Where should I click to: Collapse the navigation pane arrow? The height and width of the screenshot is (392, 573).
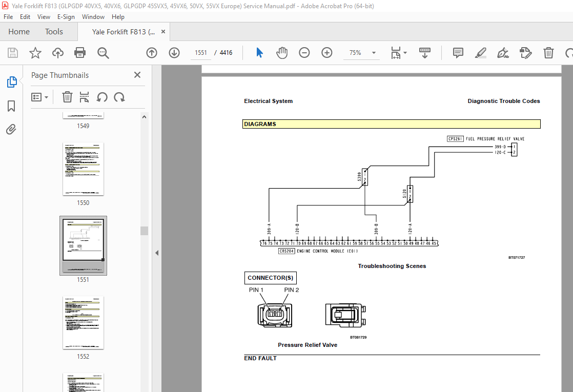[x=157, y=253]
